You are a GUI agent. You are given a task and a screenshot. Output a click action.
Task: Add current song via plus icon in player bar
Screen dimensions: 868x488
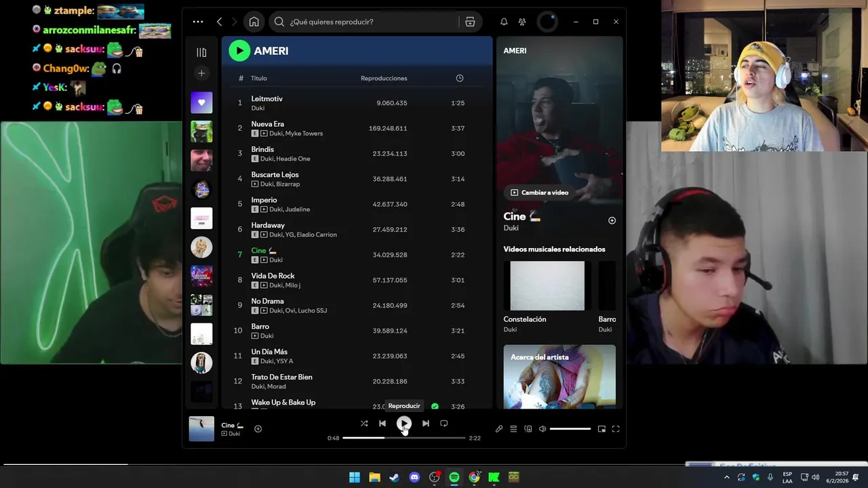(258, 428)
